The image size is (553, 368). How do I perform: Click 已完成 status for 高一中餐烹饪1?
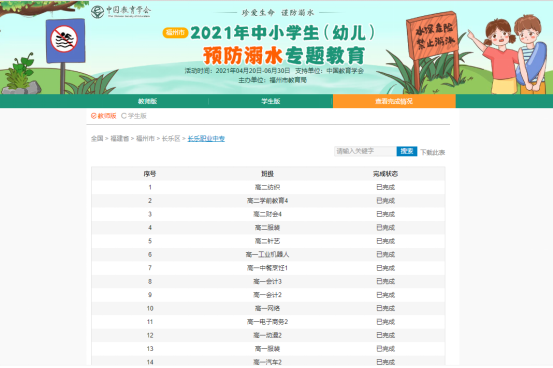coord(385,268)
